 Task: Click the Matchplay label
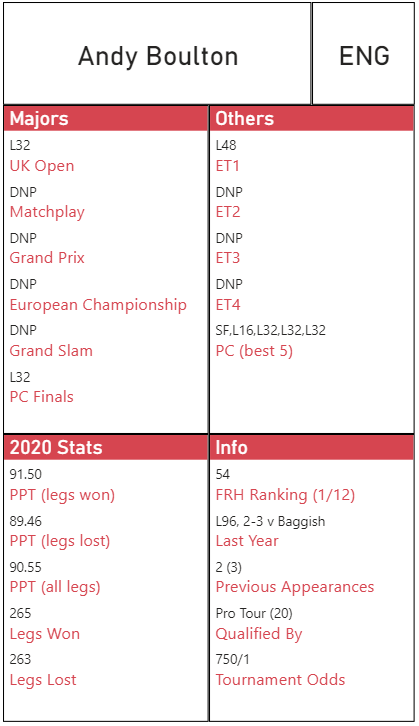point(47,212)
